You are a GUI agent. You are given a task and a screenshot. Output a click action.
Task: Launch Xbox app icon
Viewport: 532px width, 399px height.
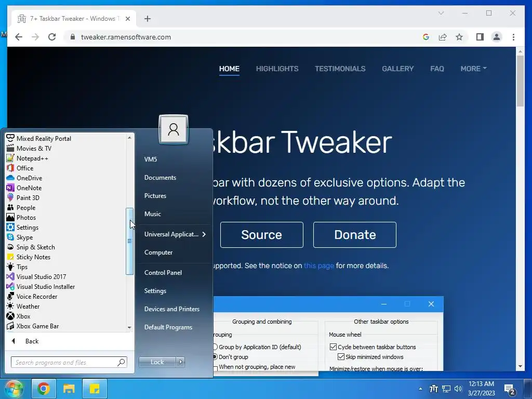point(10,316)
